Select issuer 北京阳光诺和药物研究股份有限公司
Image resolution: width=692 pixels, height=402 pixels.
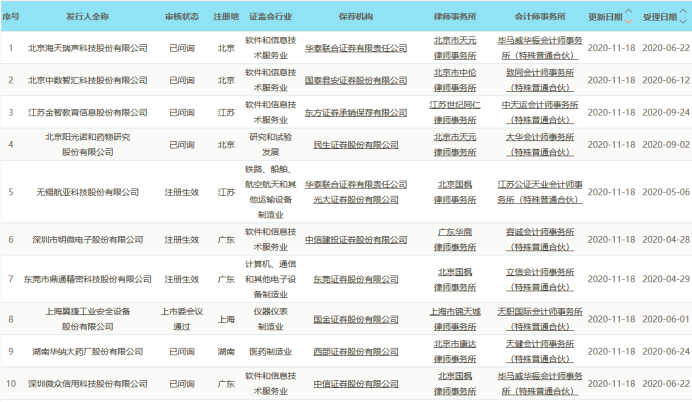[x=87, y=145]
